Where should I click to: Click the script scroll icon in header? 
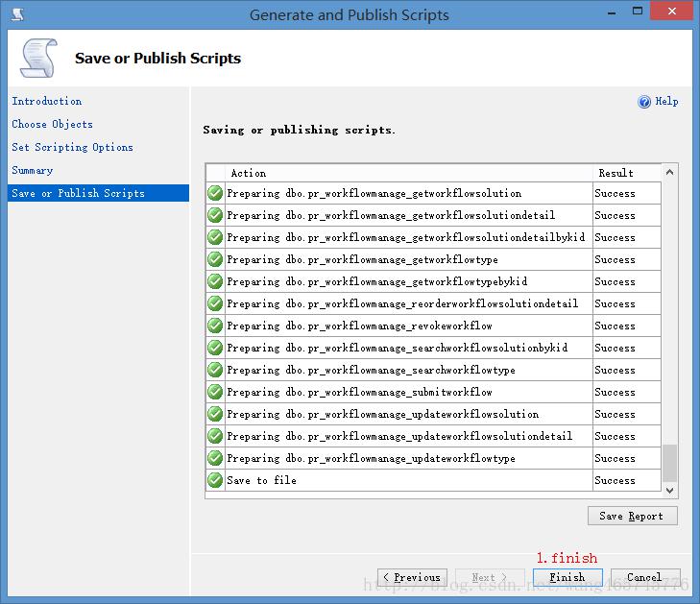click(38, 59)
